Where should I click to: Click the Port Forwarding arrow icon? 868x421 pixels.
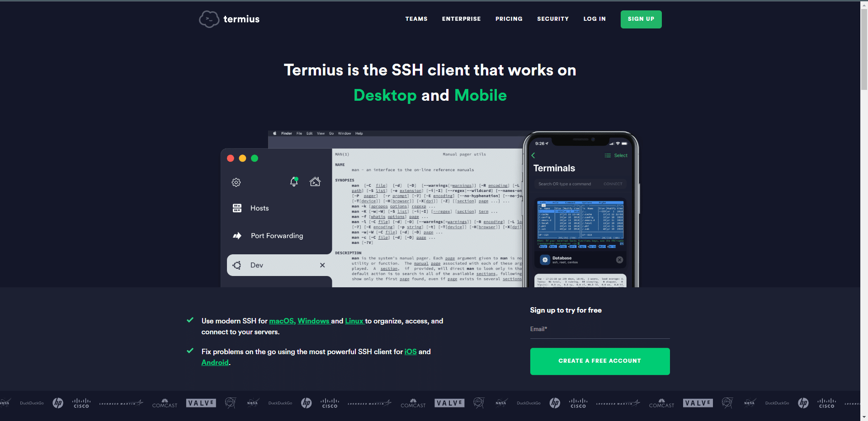point(237,236)
